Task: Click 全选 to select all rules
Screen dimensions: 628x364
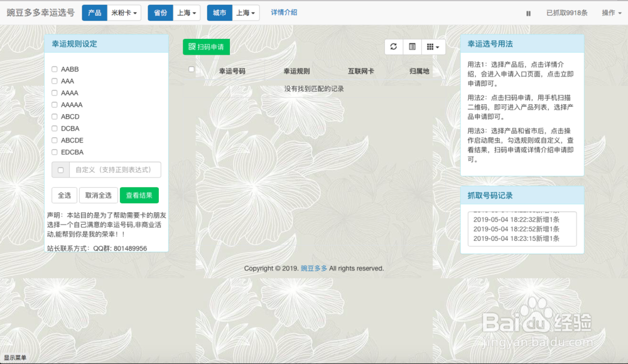Action: tap(65, 195)
